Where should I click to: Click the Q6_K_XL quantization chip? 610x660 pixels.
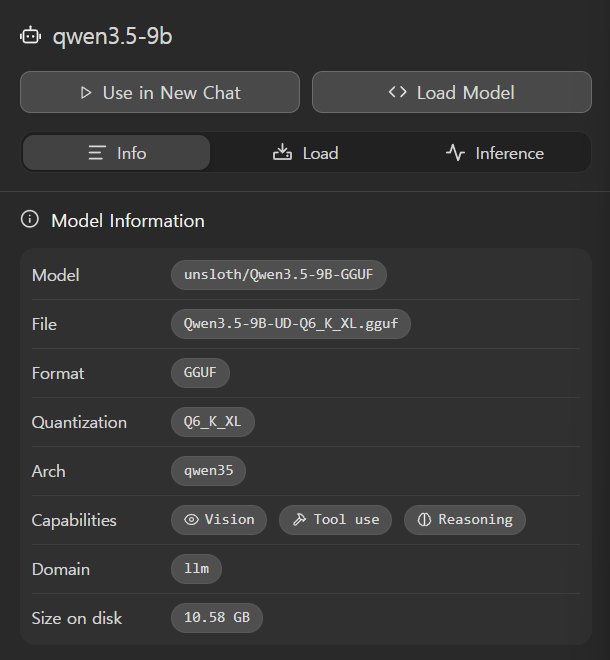pyautogui.click(x=213, y=422)
